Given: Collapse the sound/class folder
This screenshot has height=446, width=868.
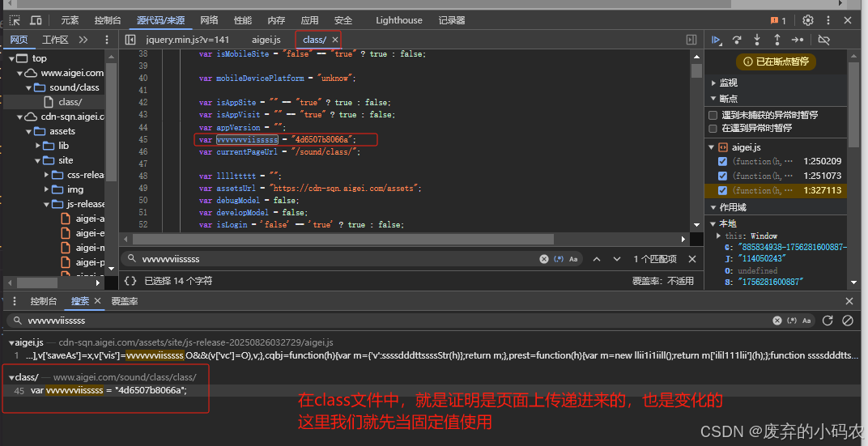Looking at the screenshot, I should 29,87.
